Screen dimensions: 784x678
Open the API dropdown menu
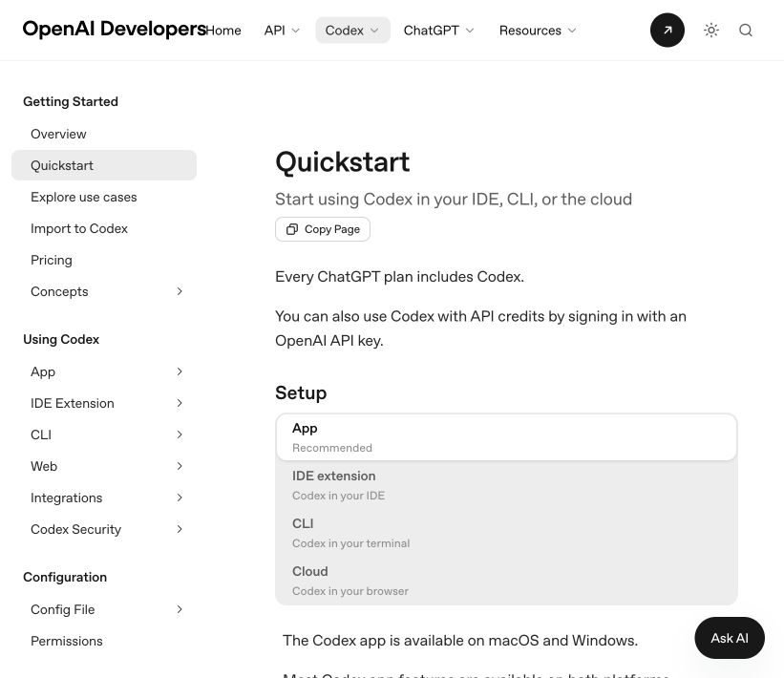pyautogui.click(x=282, y=31)
